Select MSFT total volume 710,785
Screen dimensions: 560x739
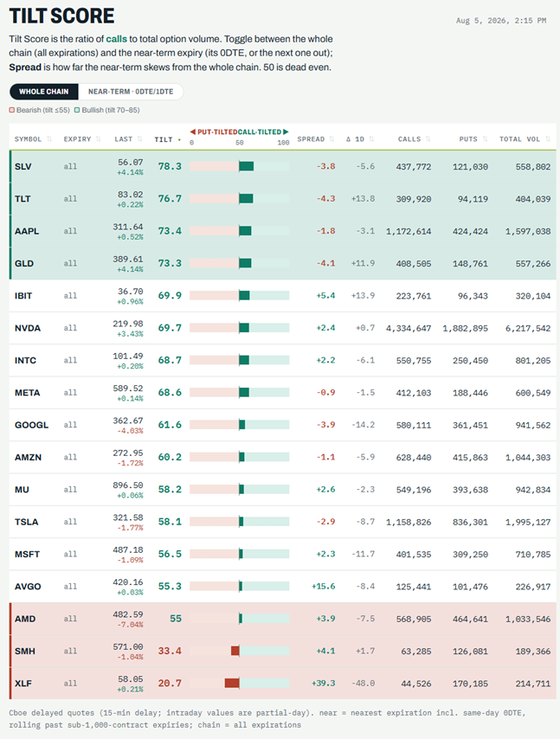[533, 554]
